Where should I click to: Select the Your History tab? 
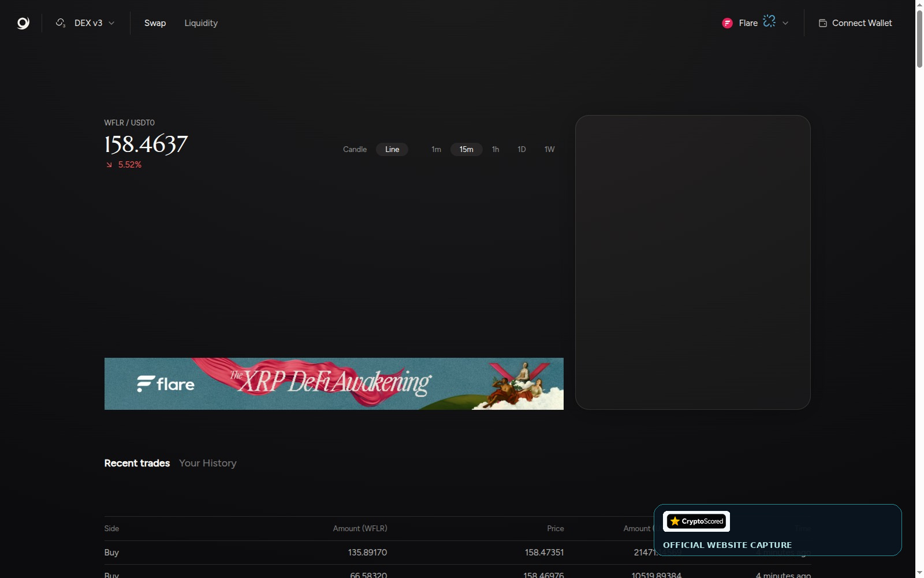tap(208, 463)
